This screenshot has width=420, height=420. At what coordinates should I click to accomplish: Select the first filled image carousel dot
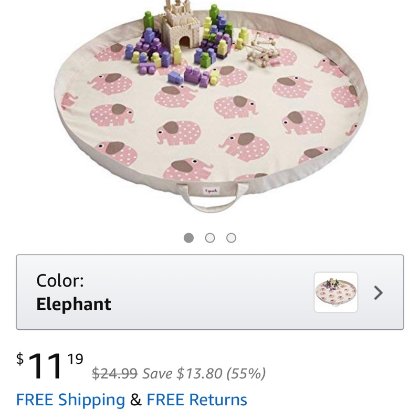pyautogui.click(x=189, y=238)
